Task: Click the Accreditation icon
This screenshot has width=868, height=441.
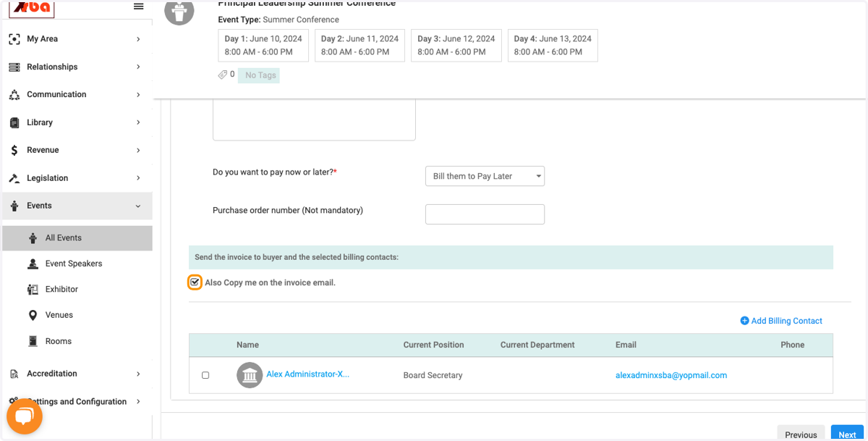Action: coord(14,374)
